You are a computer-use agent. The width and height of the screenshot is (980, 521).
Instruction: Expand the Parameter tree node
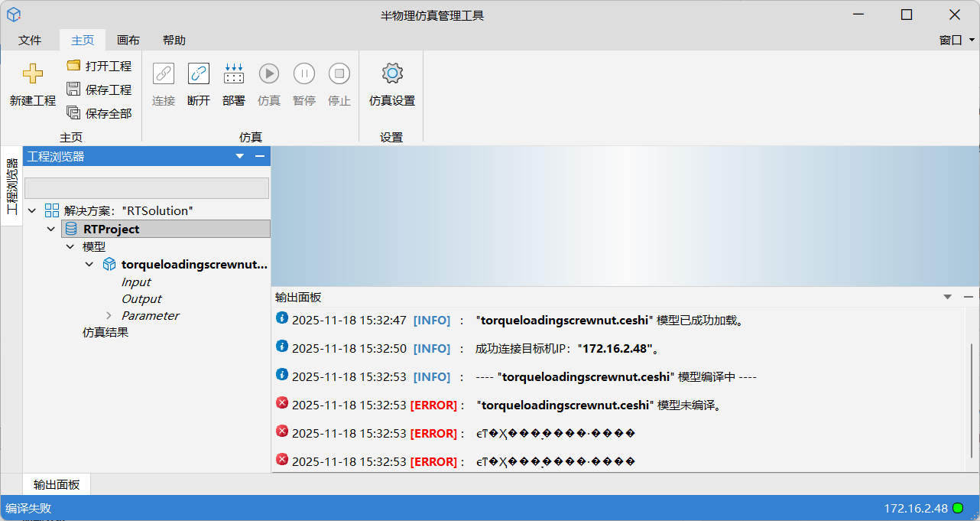[109, 315]
